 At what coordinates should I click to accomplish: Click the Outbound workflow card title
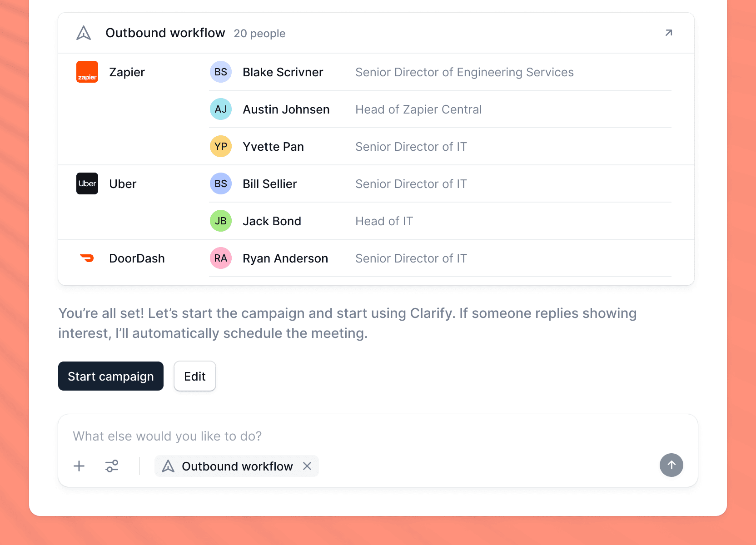click(x=165, y=33)
